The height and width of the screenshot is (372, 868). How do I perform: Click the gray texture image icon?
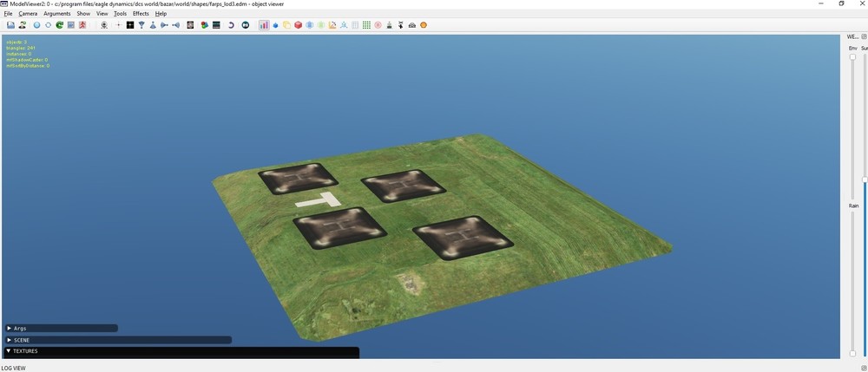(190, 25)
